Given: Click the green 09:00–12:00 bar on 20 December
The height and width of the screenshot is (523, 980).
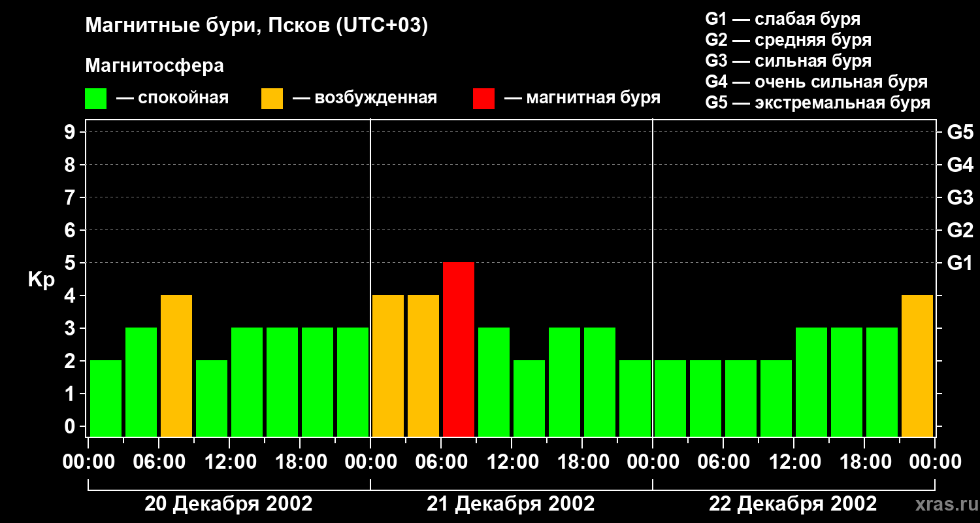Looking at the screenshot, I should (x=212, y=398).
